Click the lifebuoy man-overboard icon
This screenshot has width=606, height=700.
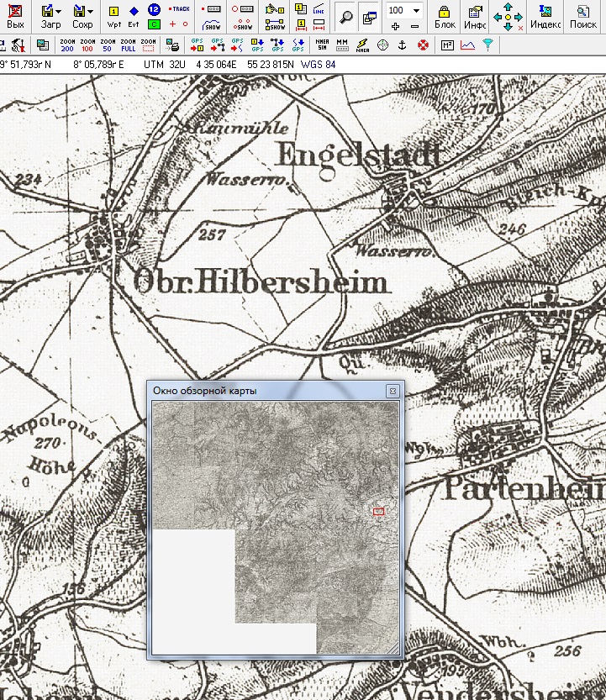(423, 45)
